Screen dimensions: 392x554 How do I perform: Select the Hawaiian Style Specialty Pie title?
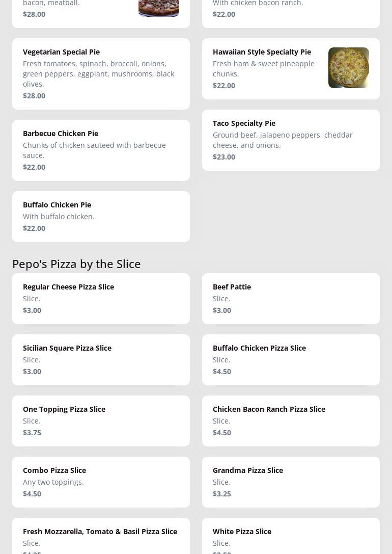click(x=262, y=52)
